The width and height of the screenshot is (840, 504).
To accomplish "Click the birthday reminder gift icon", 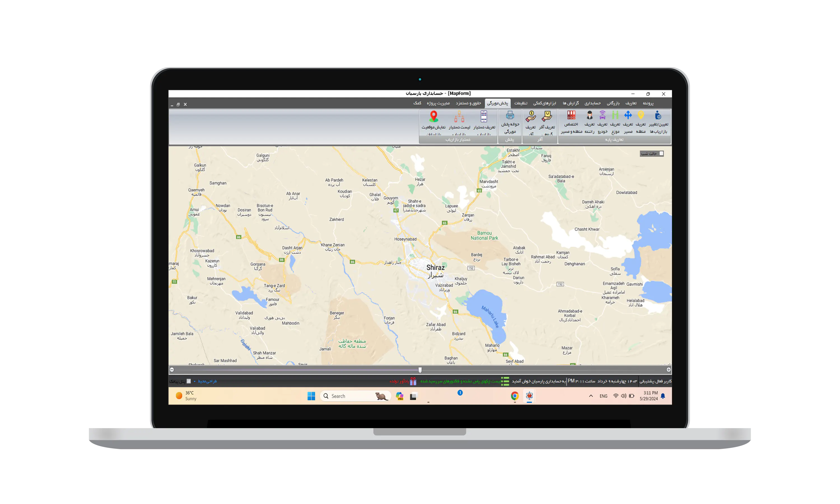I will (x=413, y=381).
